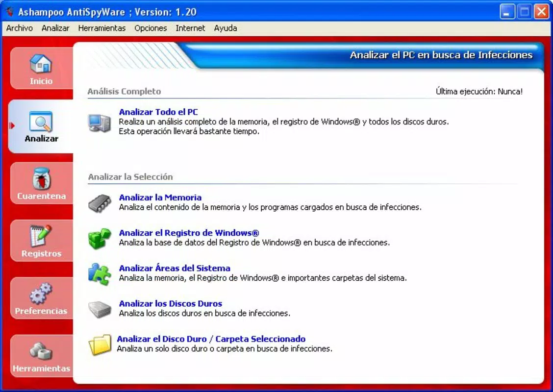Start Analizar Todo el PC scan
The height and width of the screenshot is (392, 553).
pyautogui.click(x=158, y=112)
